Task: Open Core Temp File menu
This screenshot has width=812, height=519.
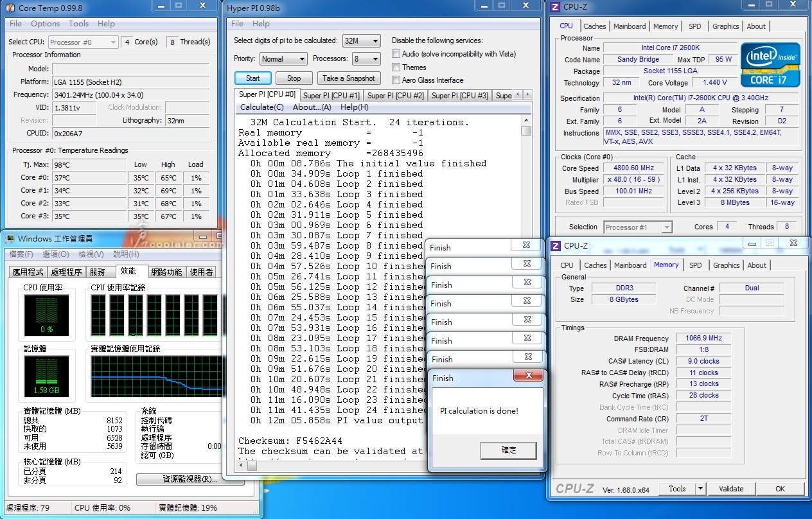Action: [16, 24]
